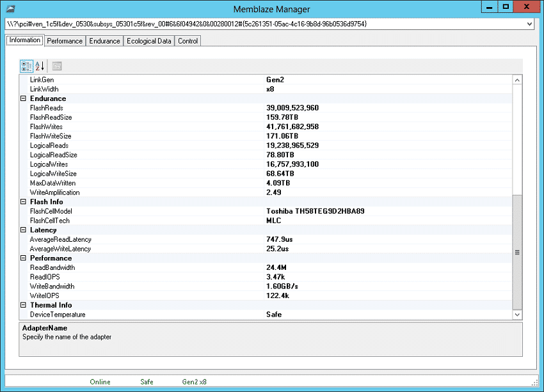Select the Categorized view icon

pyautogui.click(x=27, y=66)
